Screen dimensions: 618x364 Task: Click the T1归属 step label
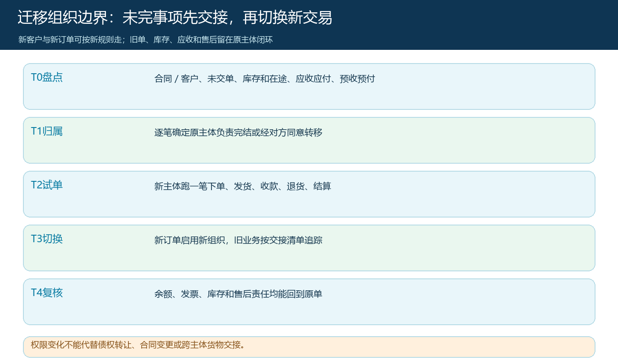[47, 131]
